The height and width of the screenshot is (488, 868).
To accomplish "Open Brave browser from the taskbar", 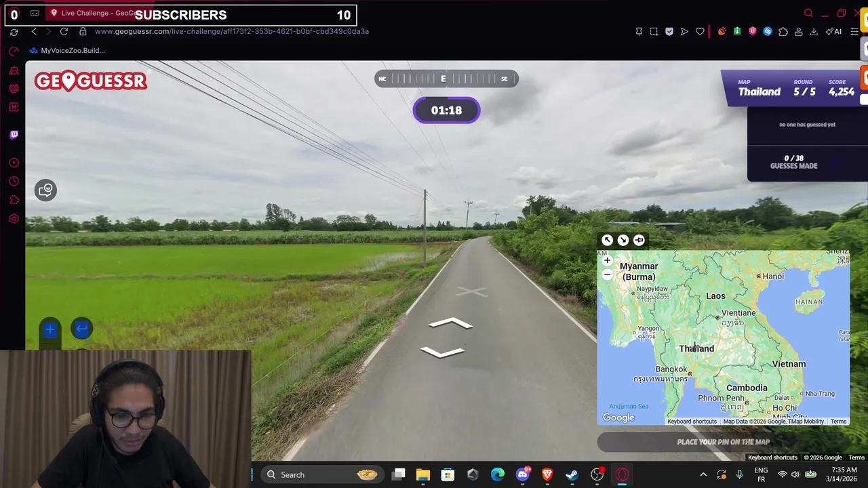I will 547,474.
